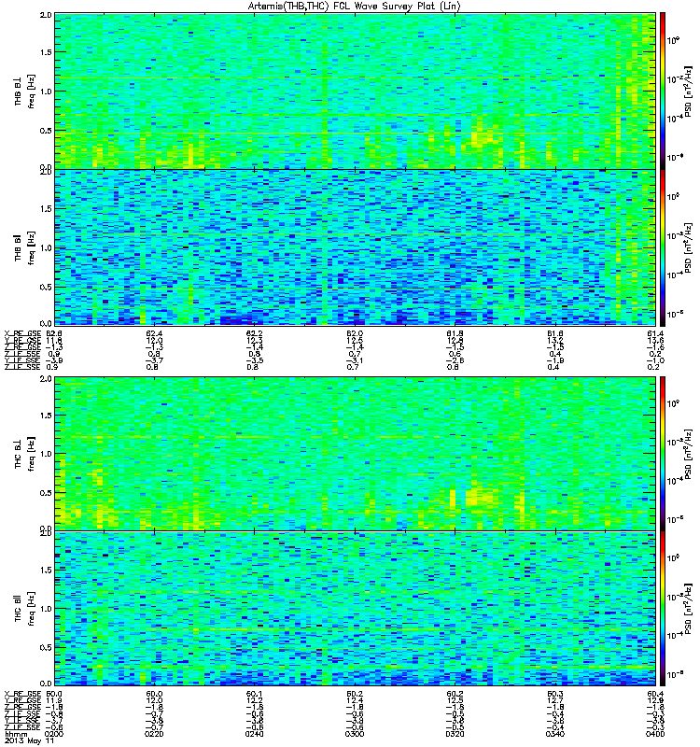Click the THB X_RE_GSE value 62.4
Screen dimensions: 700x747
pyautogui.click(x=154, y=333)
